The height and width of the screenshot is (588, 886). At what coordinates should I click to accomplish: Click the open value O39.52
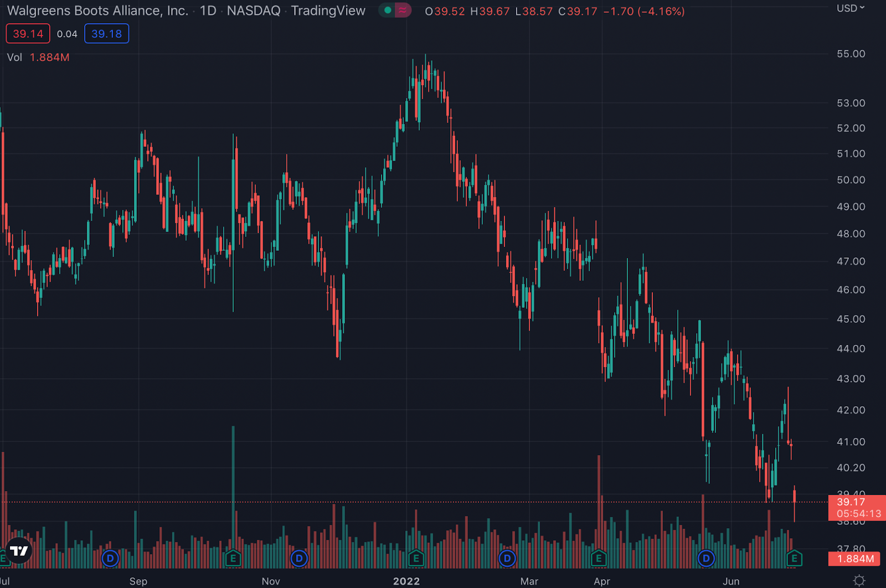point(445,11)
